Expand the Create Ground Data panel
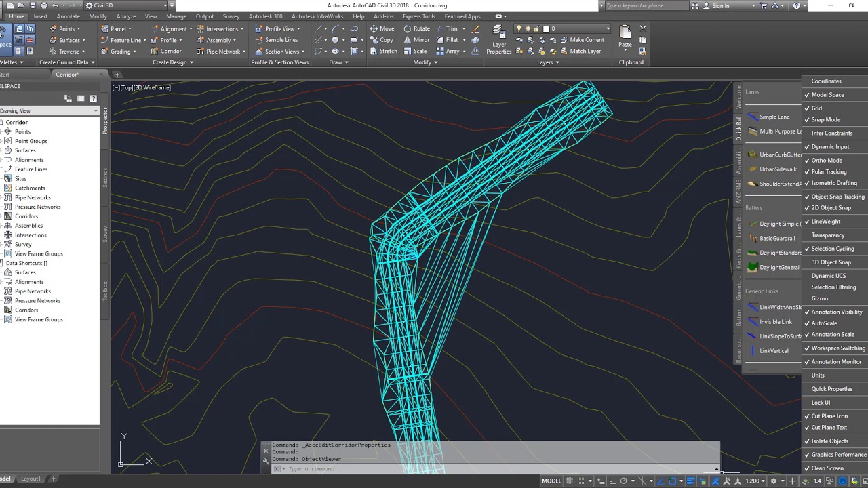 [x=67, y=62]
